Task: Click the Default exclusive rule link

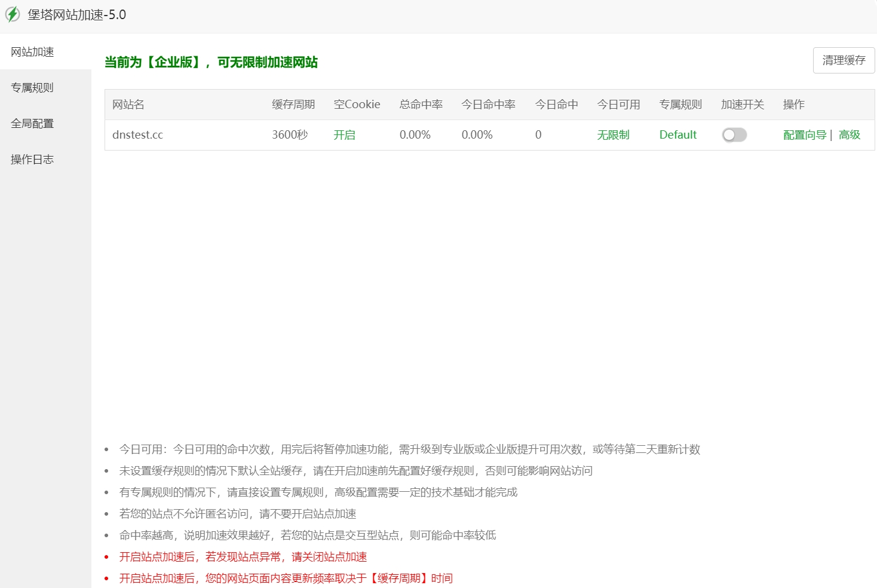Action: click(x=677, y=134)
